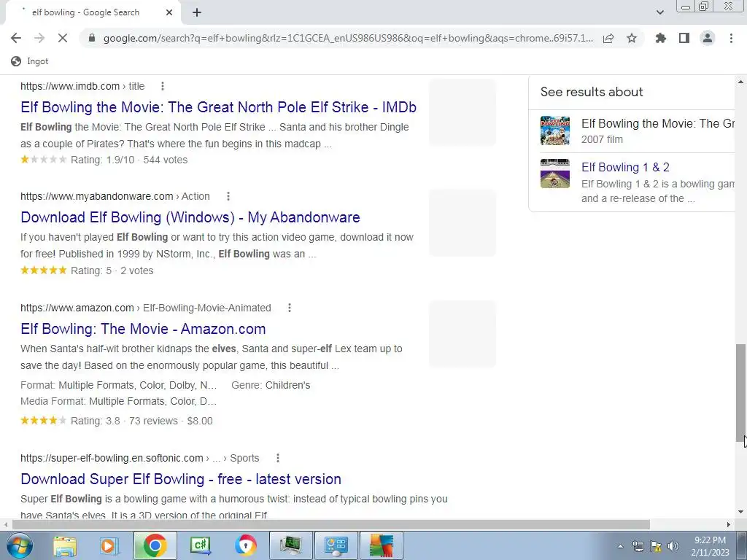
Task: Stop loading the page
Action: (63, 38)
